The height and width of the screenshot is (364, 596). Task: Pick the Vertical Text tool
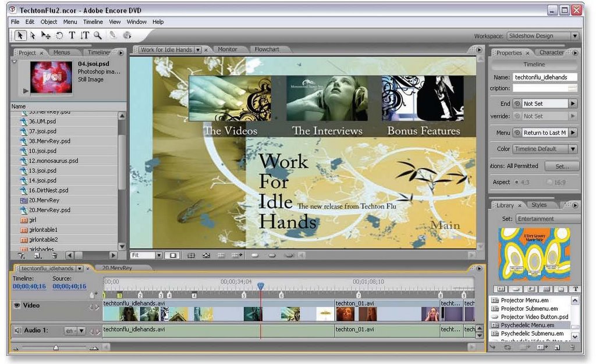pyautogui.click(x=85, y=35)
